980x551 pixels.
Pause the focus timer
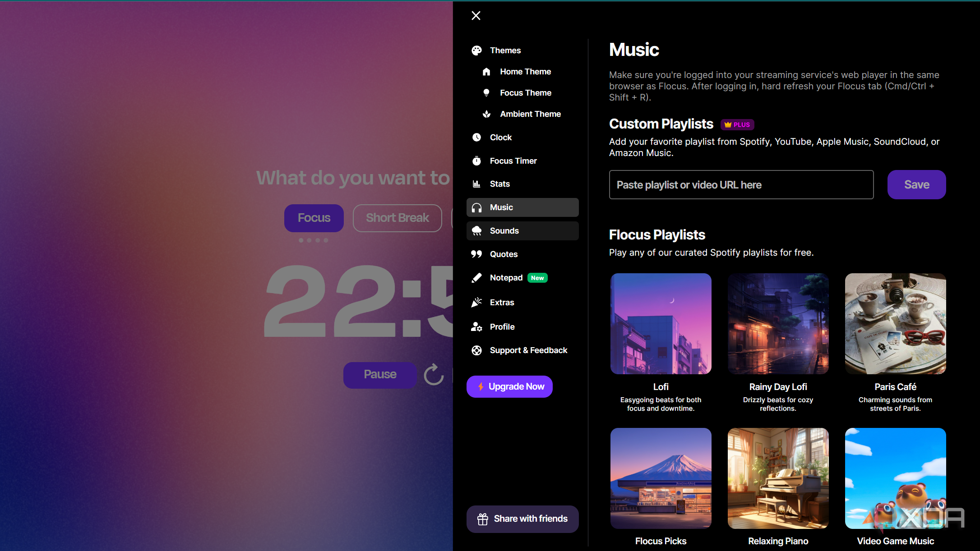(x=380, y=375)
